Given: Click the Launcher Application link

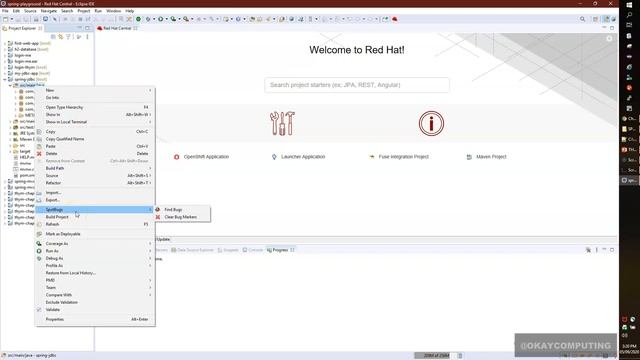Looking at the screenshot, I should click(299, 157).
